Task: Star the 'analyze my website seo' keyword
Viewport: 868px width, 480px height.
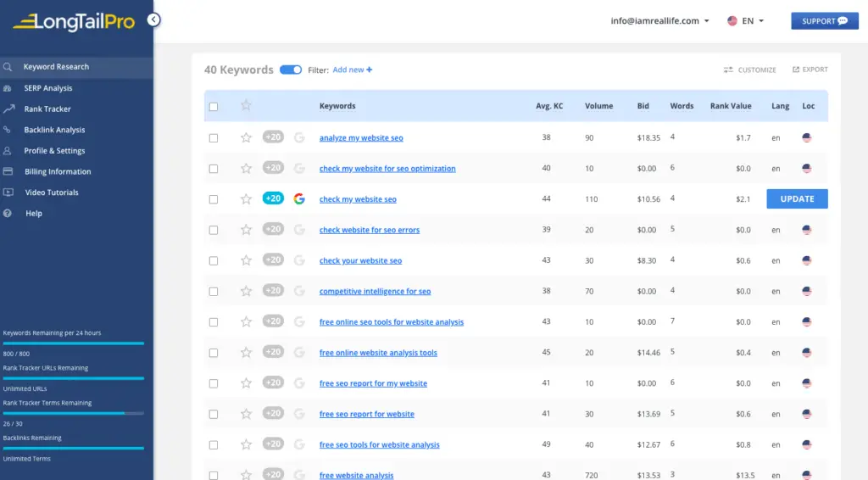Action: [246, 138]
